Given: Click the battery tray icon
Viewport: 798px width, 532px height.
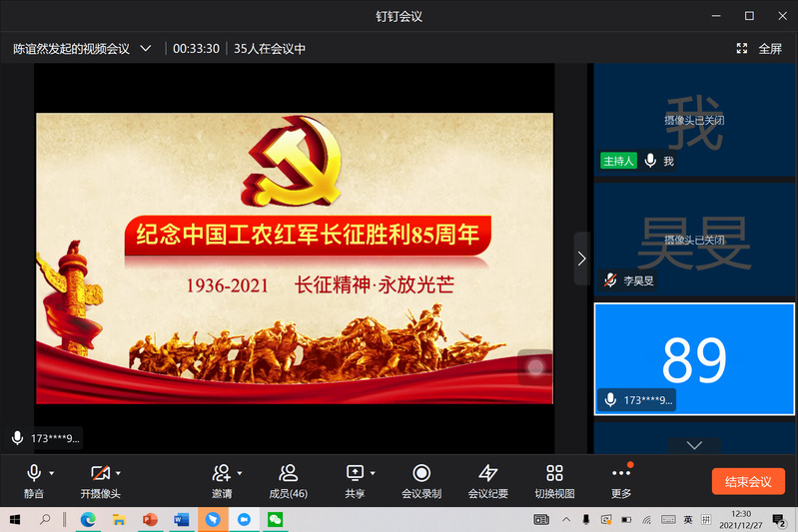Looking at the screenshot, I should coord(626,519).
